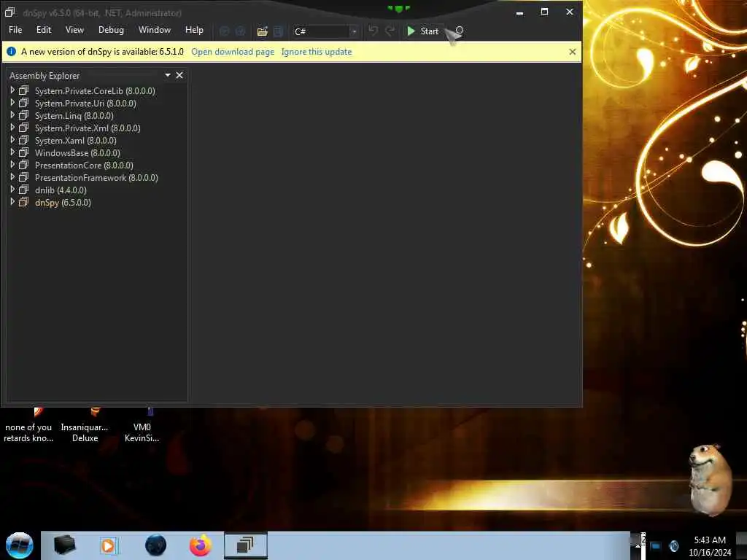Click the save all toolbar icon

click(x=278, y=31)
